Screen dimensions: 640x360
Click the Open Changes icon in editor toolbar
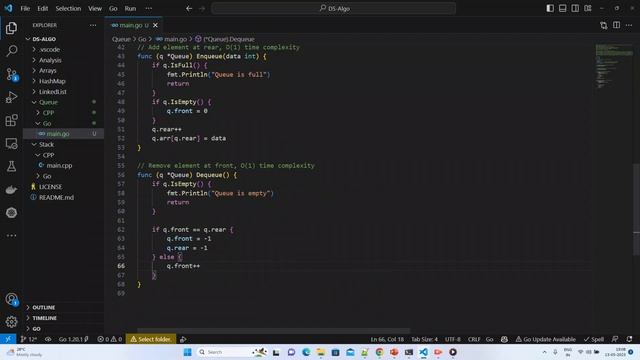[x=604, y=25]
